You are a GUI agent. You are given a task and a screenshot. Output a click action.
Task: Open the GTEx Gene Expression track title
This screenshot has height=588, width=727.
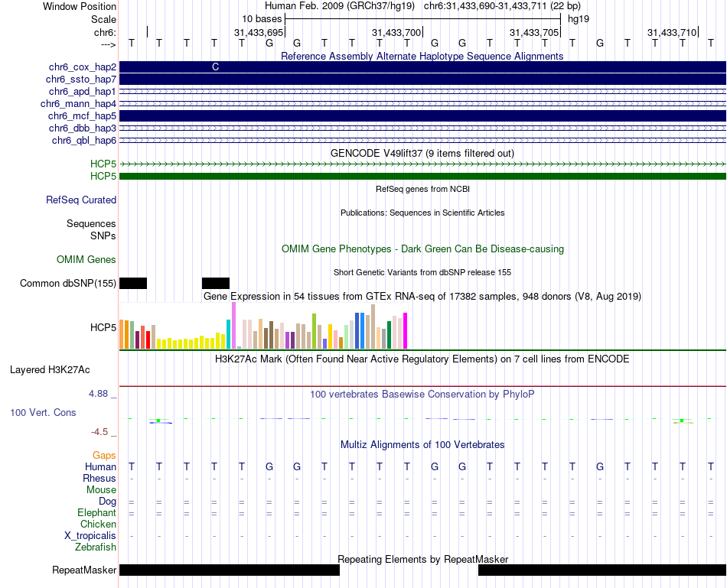422,296
